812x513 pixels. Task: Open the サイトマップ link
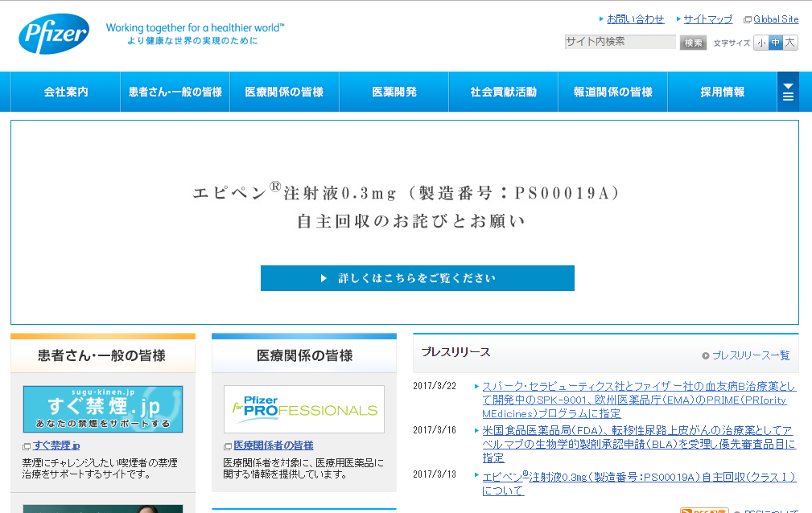tap(708, 19)
